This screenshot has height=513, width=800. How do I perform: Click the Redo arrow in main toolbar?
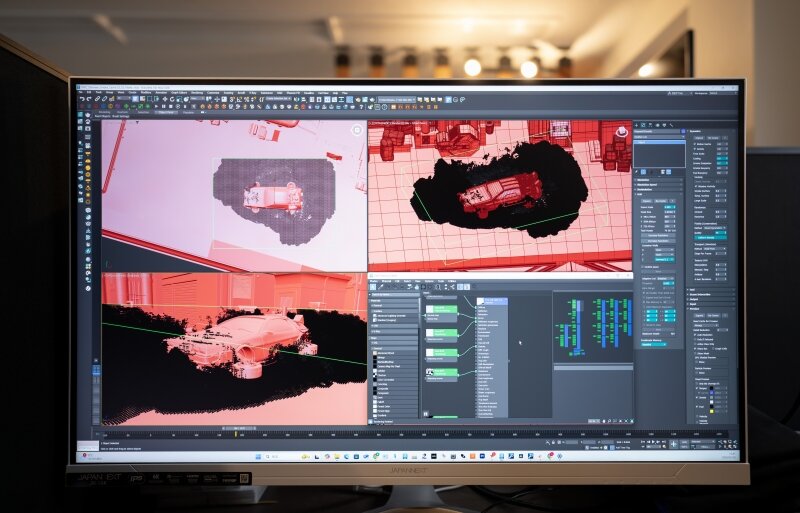90,98
